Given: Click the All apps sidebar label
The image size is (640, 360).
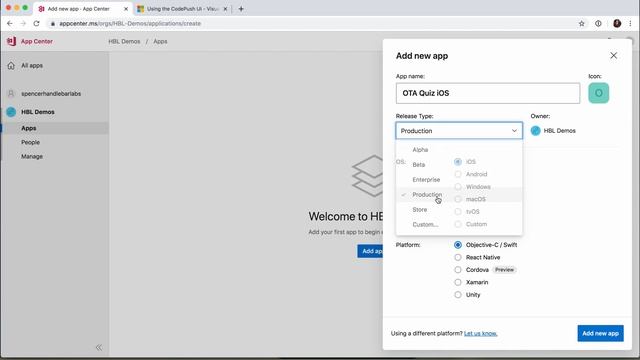Looking at the screenshot, I should pyautogui.click(x=32, y=65).
